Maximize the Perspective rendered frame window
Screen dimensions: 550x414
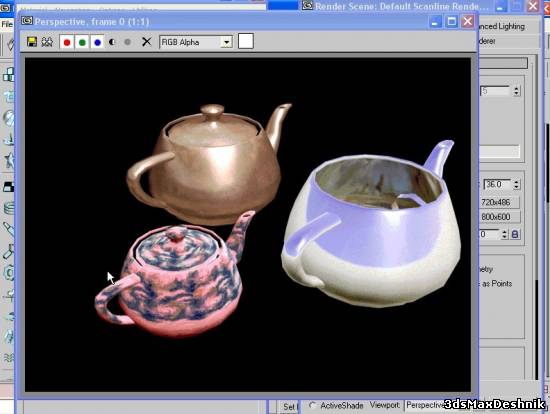point(451,22)
